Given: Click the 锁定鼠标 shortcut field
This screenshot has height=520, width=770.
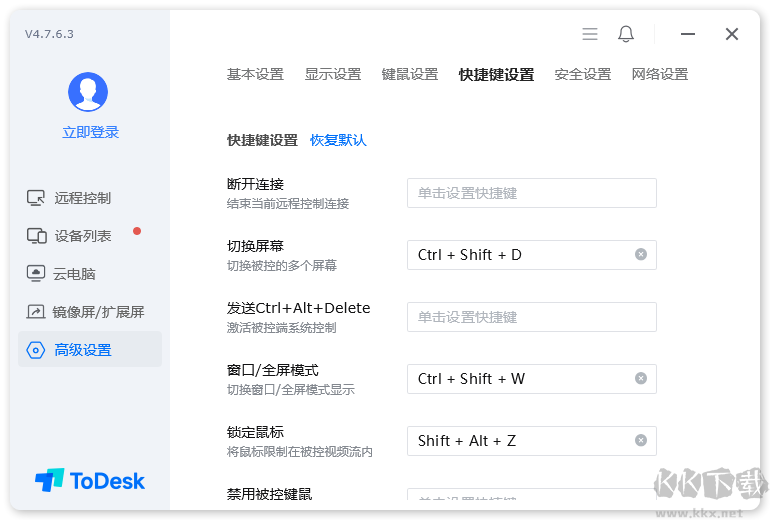Looking at the screenshot, I should (x=532, y=440).
